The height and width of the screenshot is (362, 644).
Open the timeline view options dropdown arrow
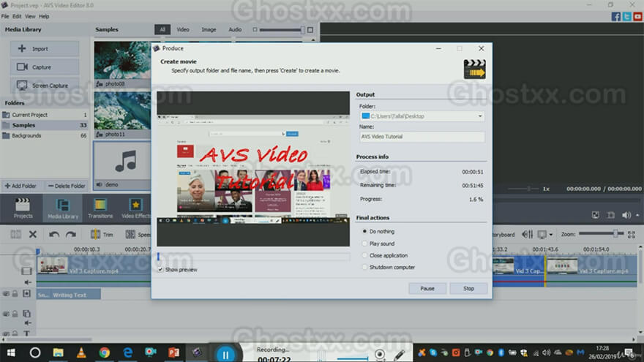(551, 235)
